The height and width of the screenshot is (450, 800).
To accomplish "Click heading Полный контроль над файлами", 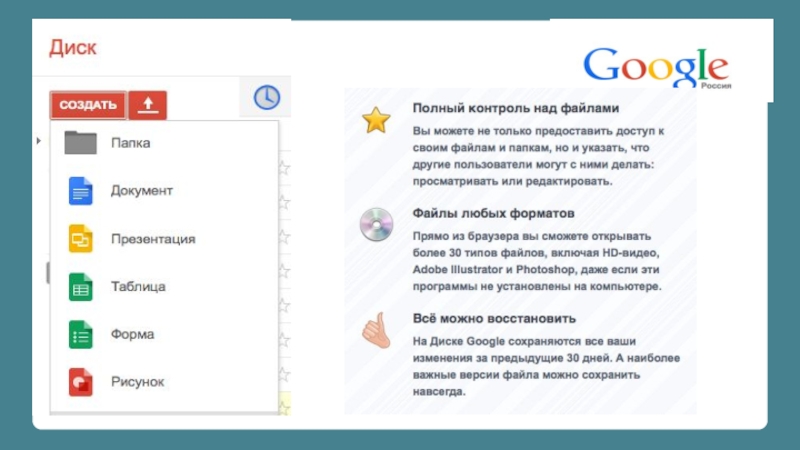I will coord(516,108).
